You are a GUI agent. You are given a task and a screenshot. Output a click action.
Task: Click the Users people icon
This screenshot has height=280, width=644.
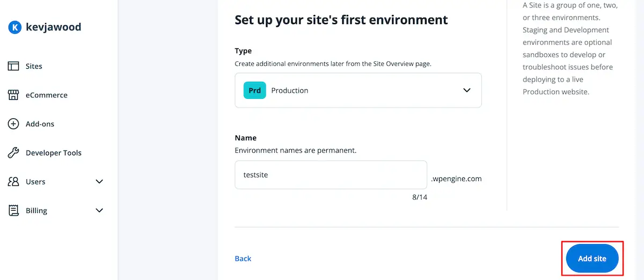13,182
